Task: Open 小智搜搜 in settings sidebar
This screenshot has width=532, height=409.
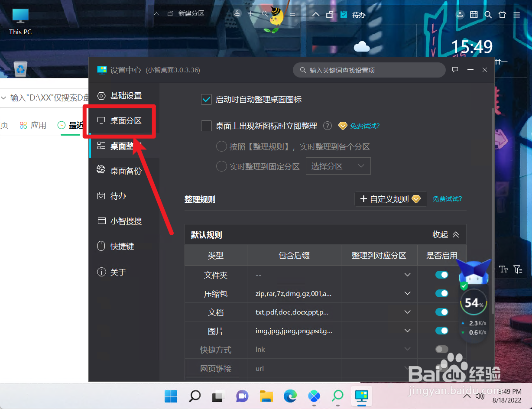Action: pos(124,221)
